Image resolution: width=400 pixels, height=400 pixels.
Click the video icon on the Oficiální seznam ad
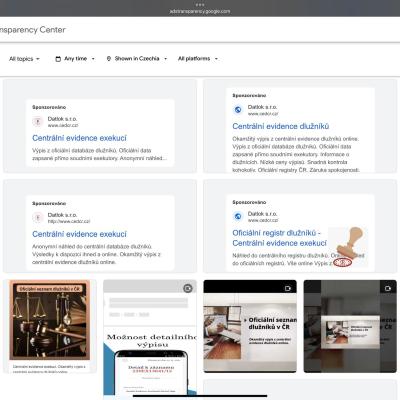[288, 288]
